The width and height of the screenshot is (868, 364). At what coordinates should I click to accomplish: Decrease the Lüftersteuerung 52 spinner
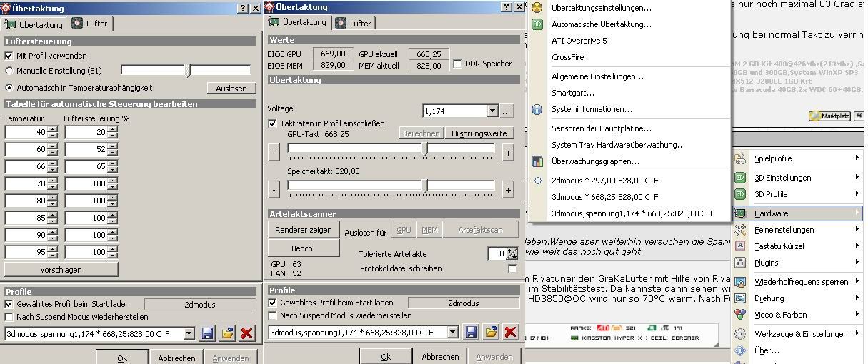[x=112, y=152]
